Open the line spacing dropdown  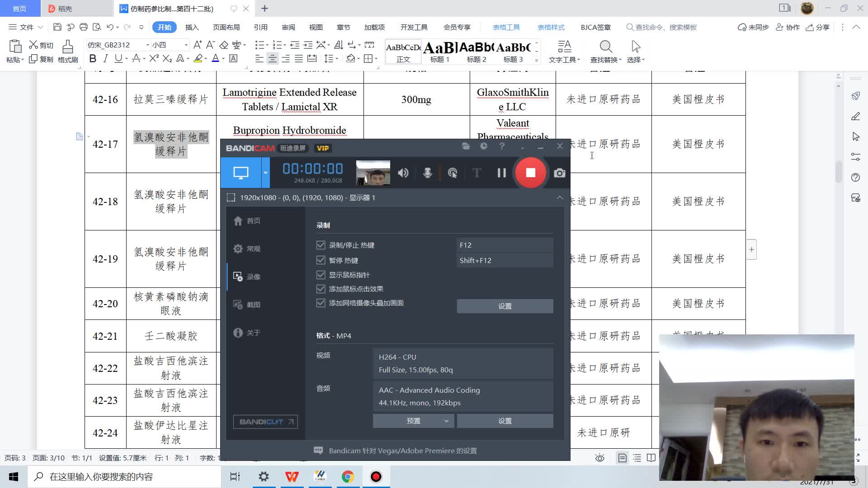331,58
